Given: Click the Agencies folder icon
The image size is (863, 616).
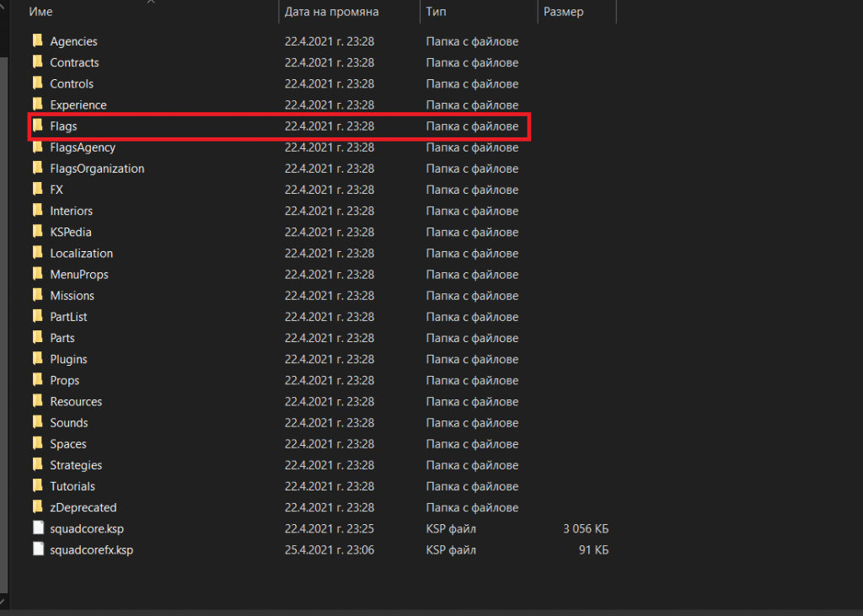Looking at the screenshot, I should 37,40.
